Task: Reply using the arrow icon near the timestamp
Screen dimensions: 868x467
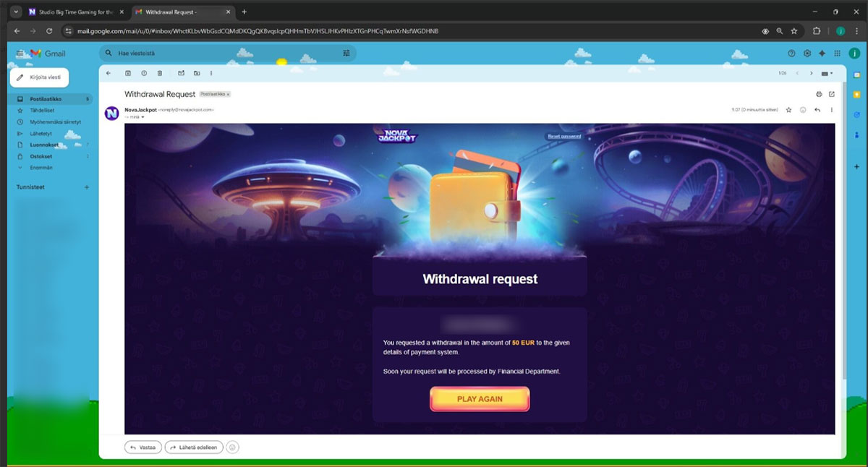Action: (x=817, y=110)
